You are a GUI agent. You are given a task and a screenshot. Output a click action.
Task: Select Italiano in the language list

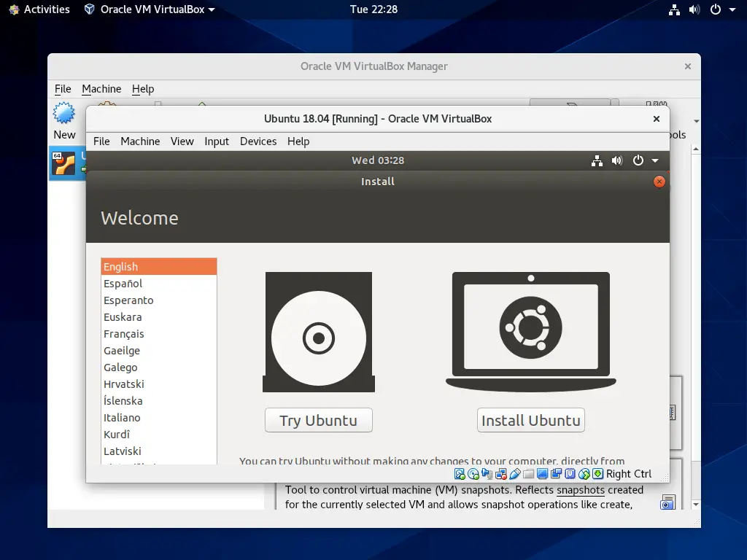pyautogui.click(x=159, y=418)
